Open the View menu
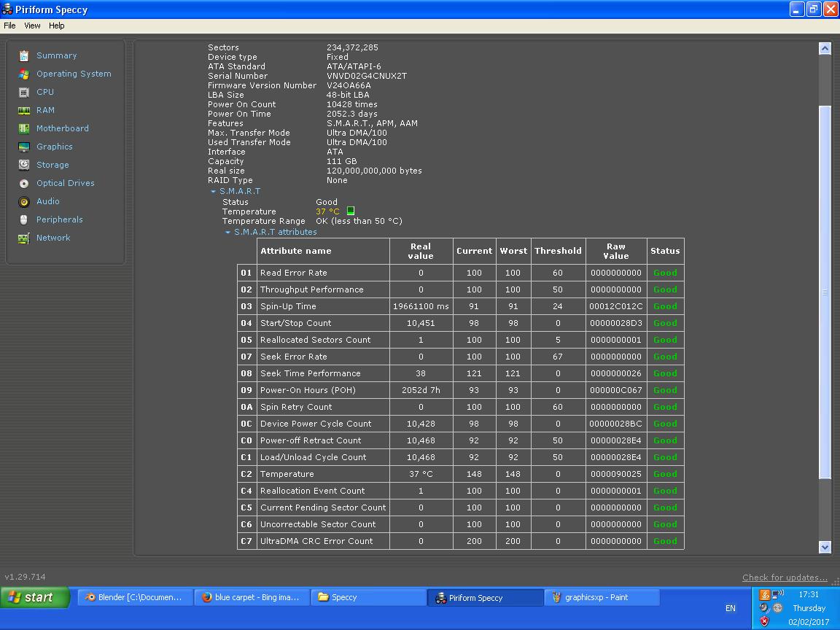 coord(32,26)
